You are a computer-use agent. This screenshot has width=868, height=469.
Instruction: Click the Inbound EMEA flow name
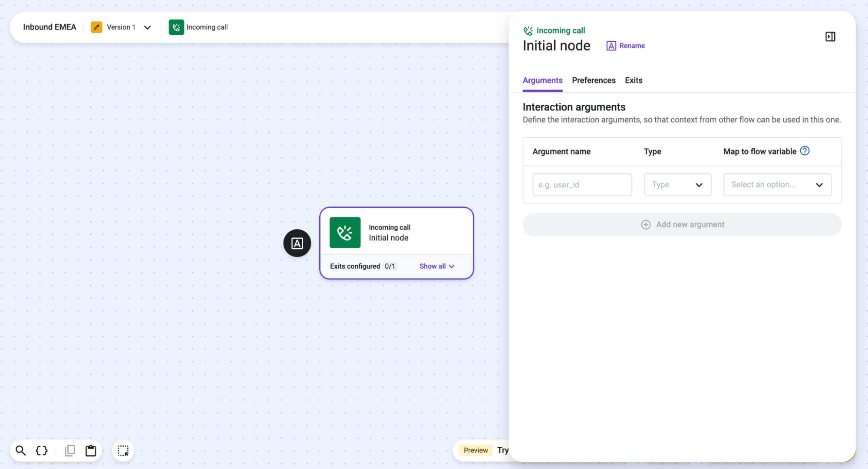50,27
